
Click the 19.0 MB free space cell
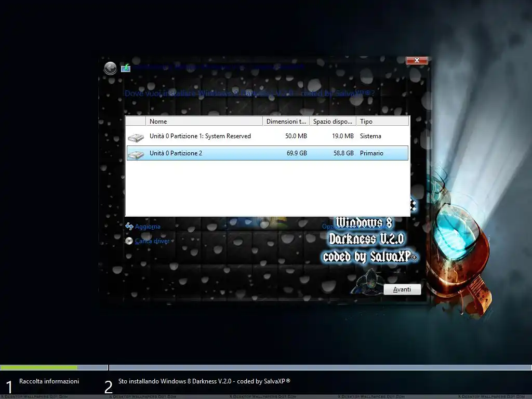[x=343, y=136]
